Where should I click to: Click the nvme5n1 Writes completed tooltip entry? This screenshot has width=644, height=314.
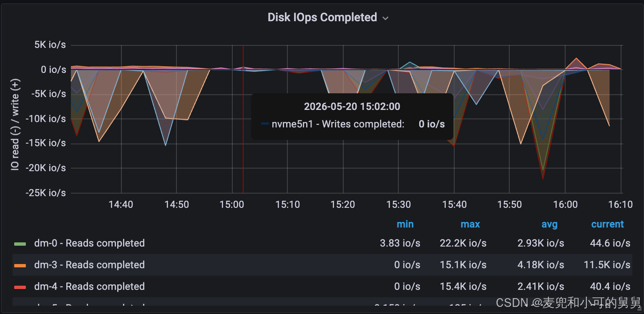click(x=353, y=124)
